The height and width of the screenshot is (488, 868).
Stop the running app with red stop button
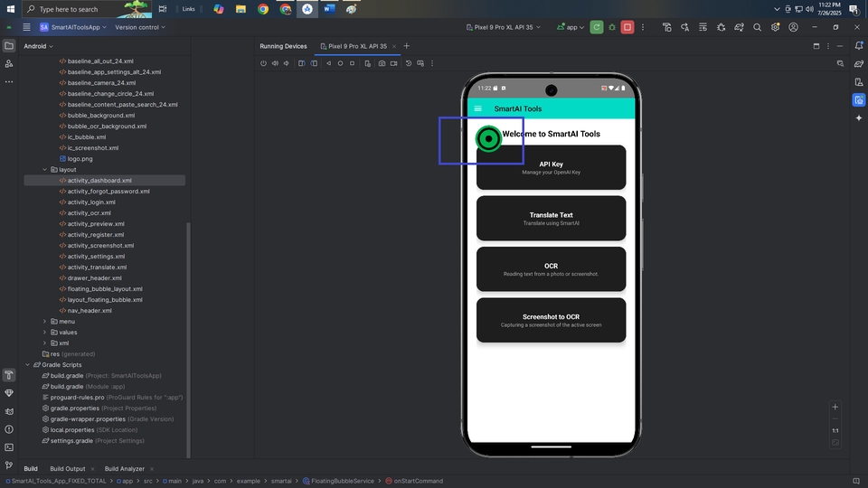tap(627, 27)
